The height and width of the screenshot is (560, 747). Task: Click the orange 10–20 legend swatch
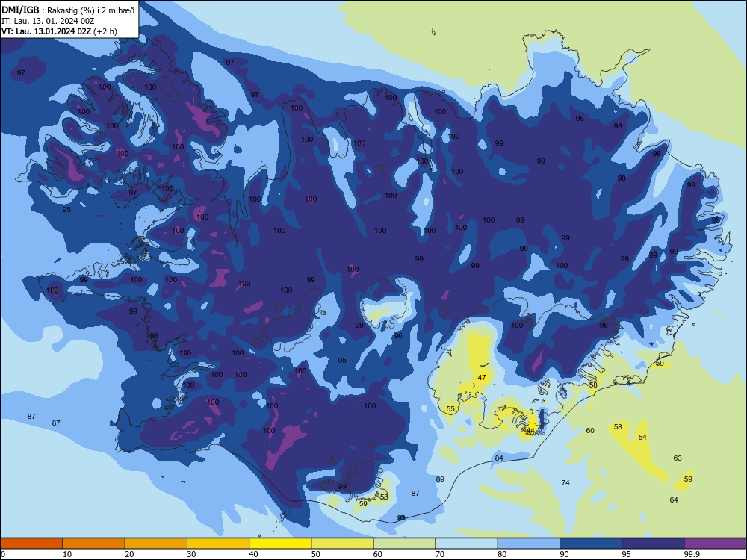coord(94,544)
